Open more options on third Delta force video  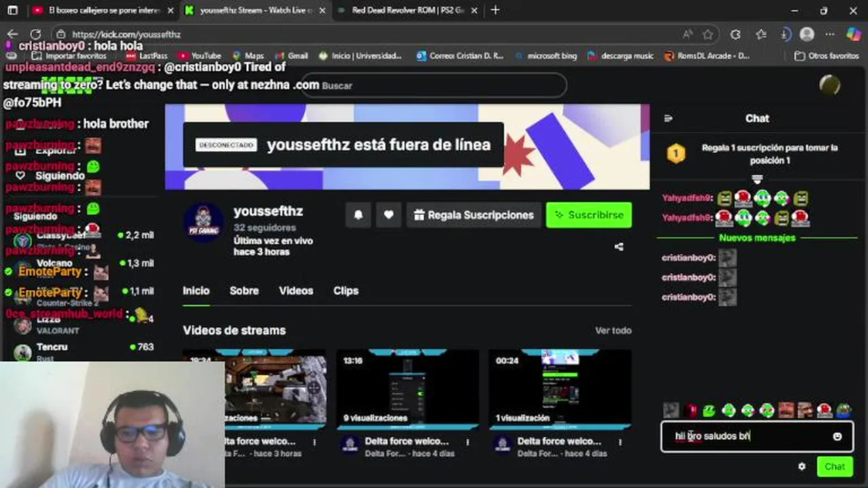[x=620, y=442]
